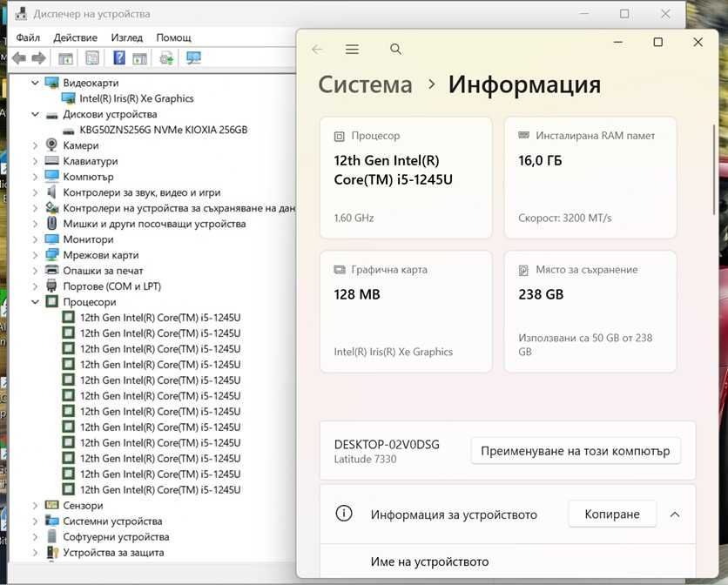This screenshot has width=728, height=585.
Task: Click the Latitude 7330 model text
Action: tap(365, 460)
